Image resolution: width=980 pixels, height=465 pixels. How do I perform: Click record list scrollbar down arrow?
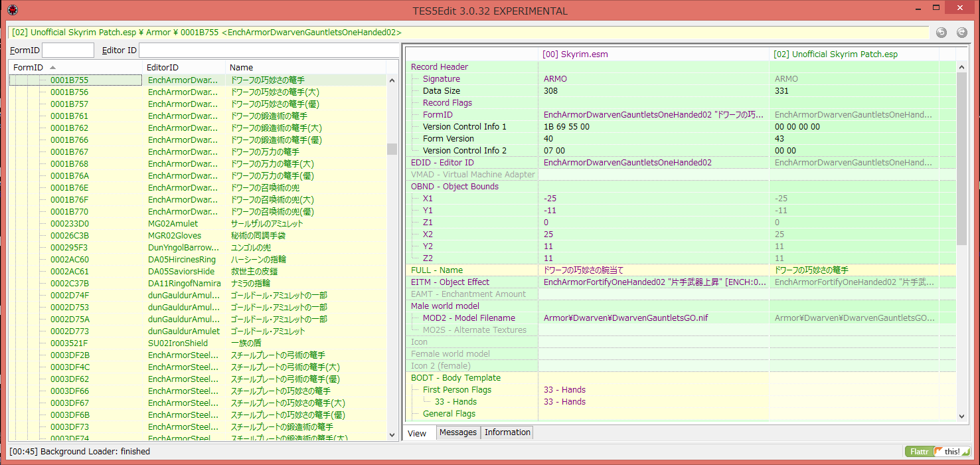coord(392,434)
